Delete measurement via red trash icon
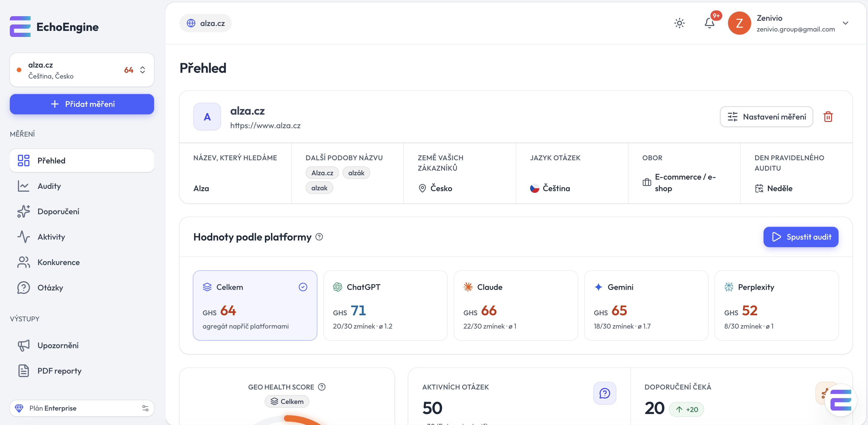 [x=828, y=117]
